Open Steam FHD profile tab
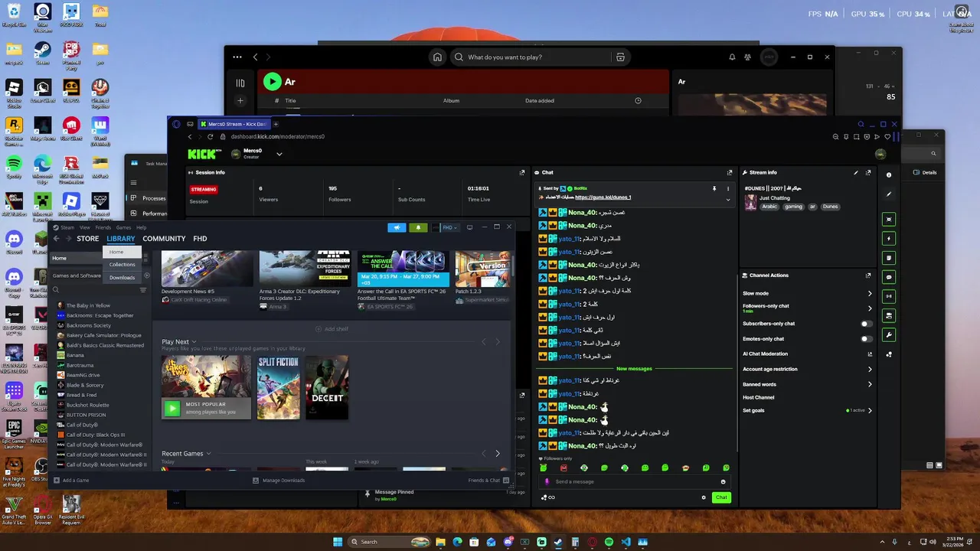 [200, 239]
